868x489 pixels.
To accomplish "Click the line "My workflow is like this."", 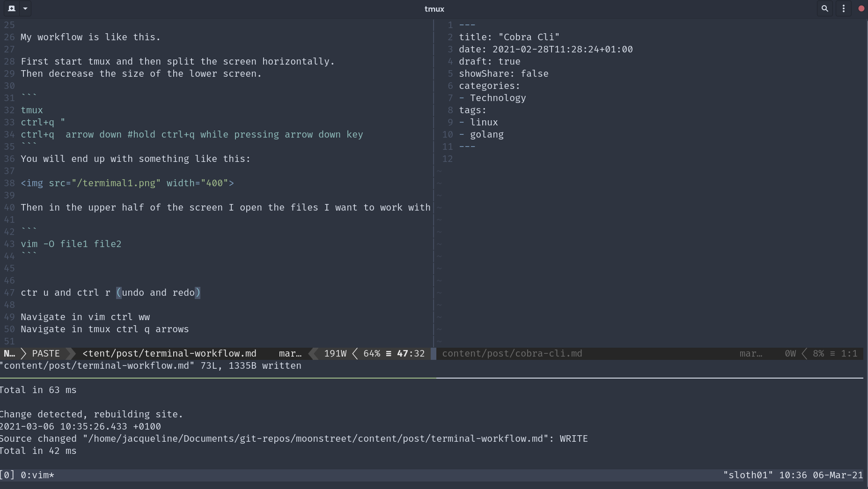I will pyautogui.click(x=91, y=37).
